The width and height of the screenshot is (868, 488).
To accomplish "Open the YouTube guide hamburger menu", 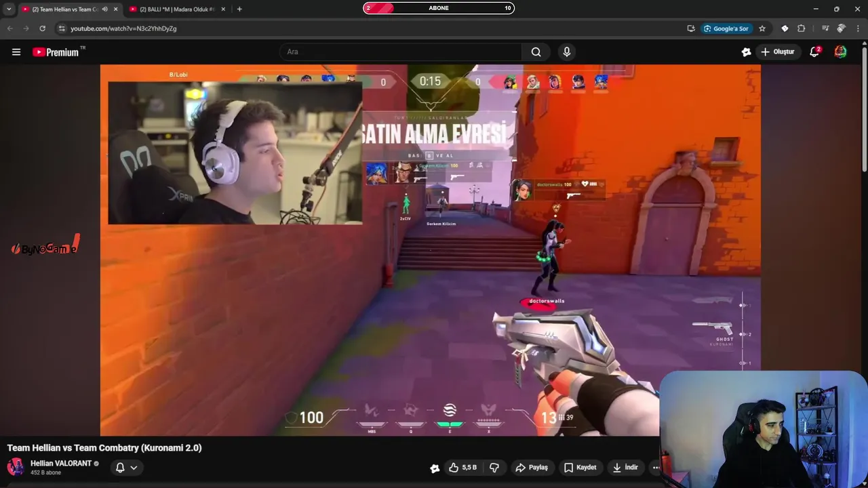I will [16, 52].
